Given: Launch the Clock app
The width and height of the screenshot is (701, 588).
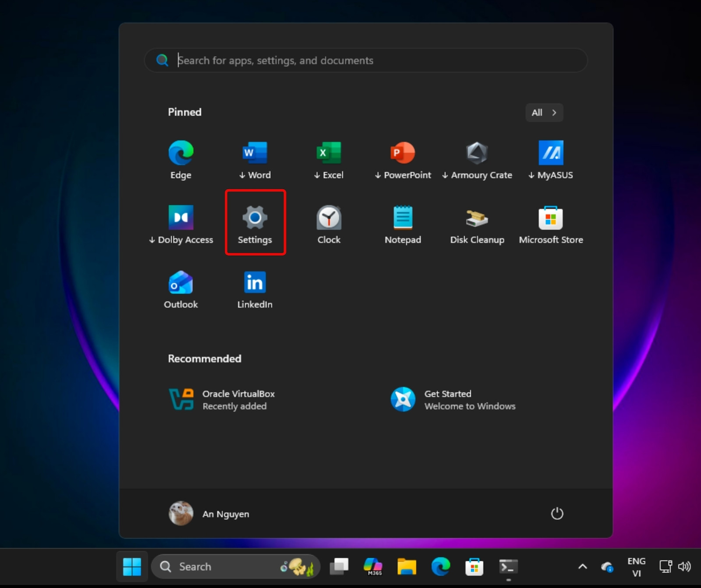Looking at the screenshot, I should click(x=329, y=225).
